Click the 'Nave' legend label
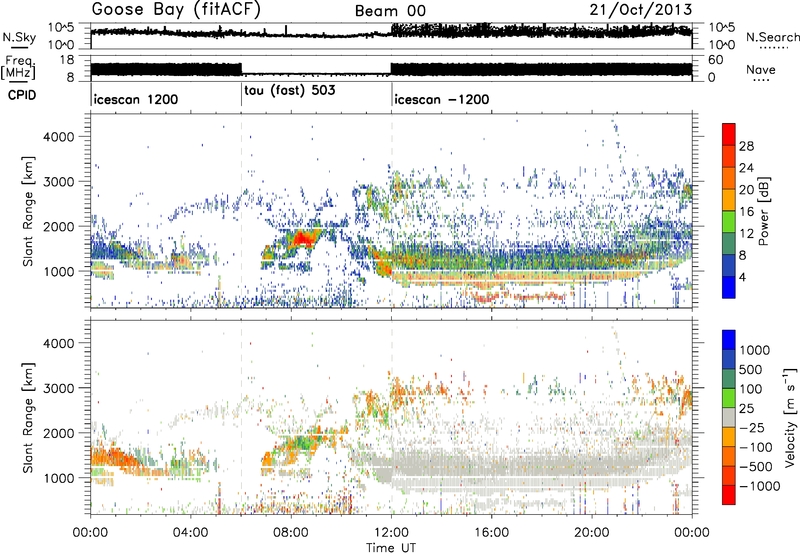Screen dimensions: 800x554 tap(760, 70)
